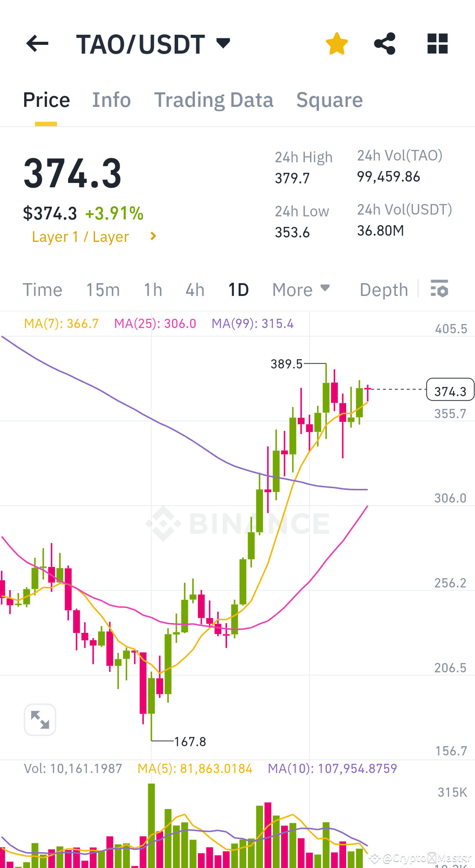The height and width of the screenshot is (868, 475).
Task: Tap the back arrow to exit the chart
Action: coord(37,43)
